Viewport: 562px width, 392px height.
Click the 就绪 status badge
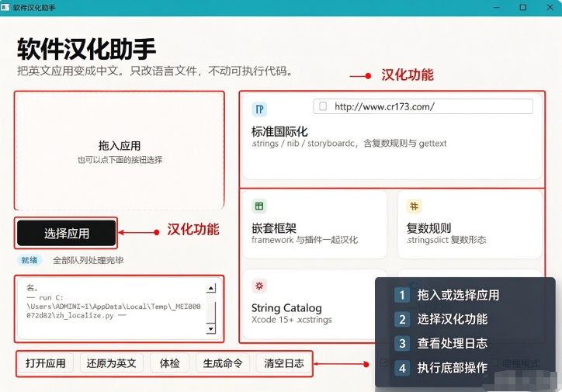pyautogui.click(x=29, y=260)
